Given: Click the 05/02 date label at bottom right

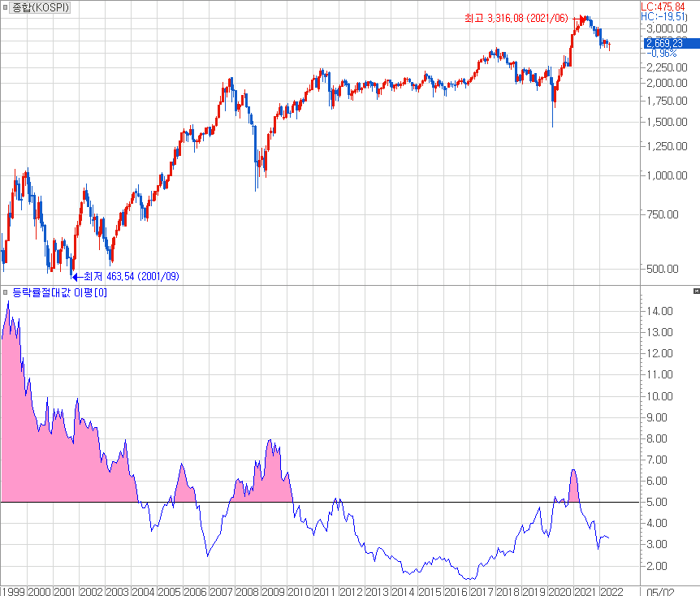Looking at the screenshot, I should tap(663, 590).
